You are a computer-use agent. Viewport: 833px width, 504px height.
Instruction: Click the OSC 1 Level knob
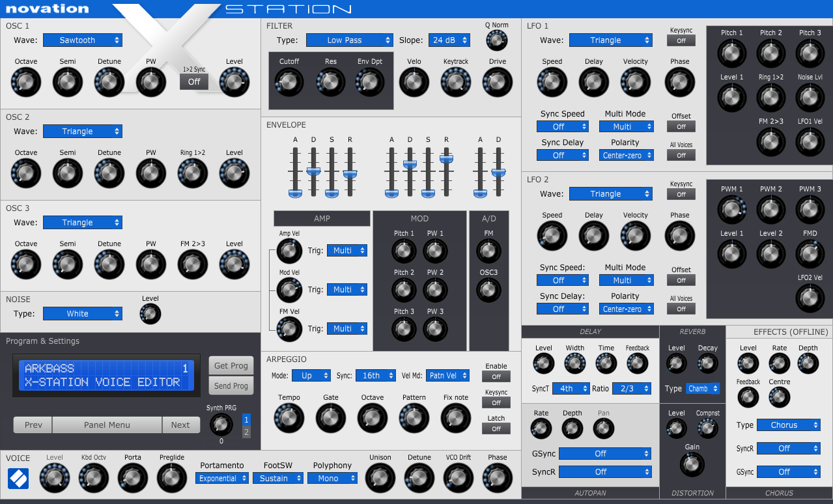234,81
